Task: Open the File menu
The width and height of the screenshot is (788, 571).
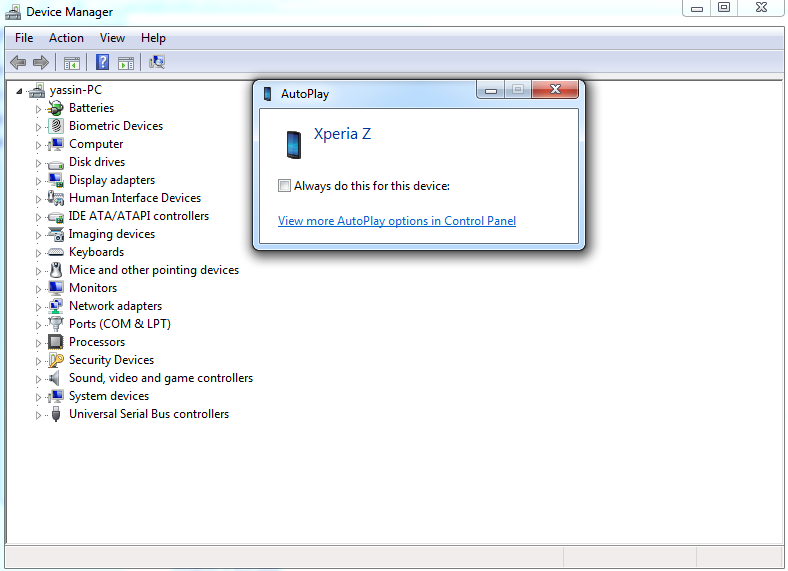Action: click(24, 38)
